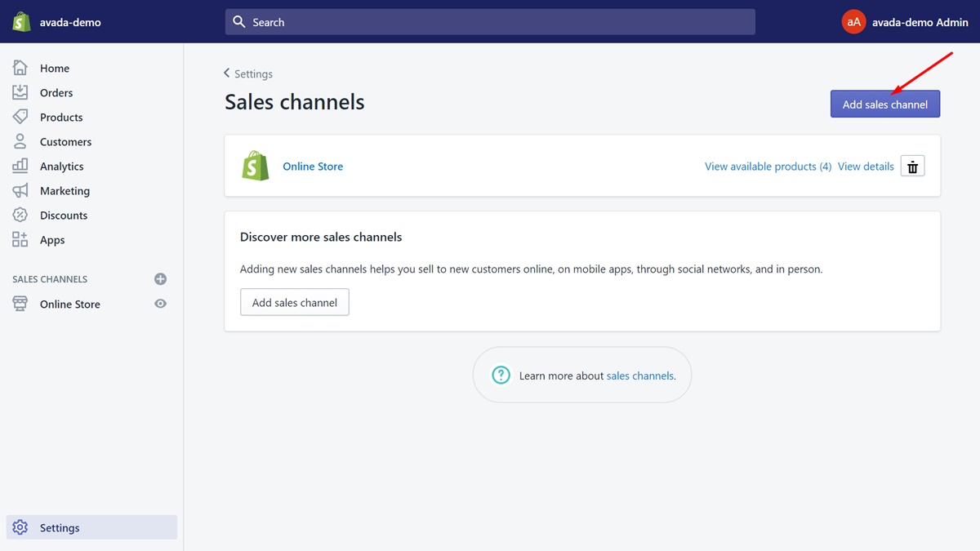Open the Apps sidebar item
980x551 pixels.
pos(51,240)
